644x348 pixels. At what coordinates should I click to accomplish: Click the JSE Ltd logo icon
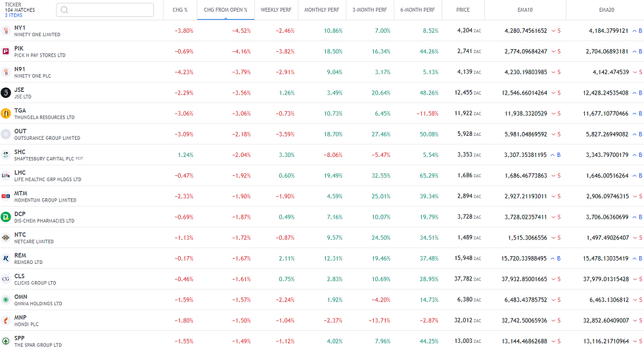6,93
